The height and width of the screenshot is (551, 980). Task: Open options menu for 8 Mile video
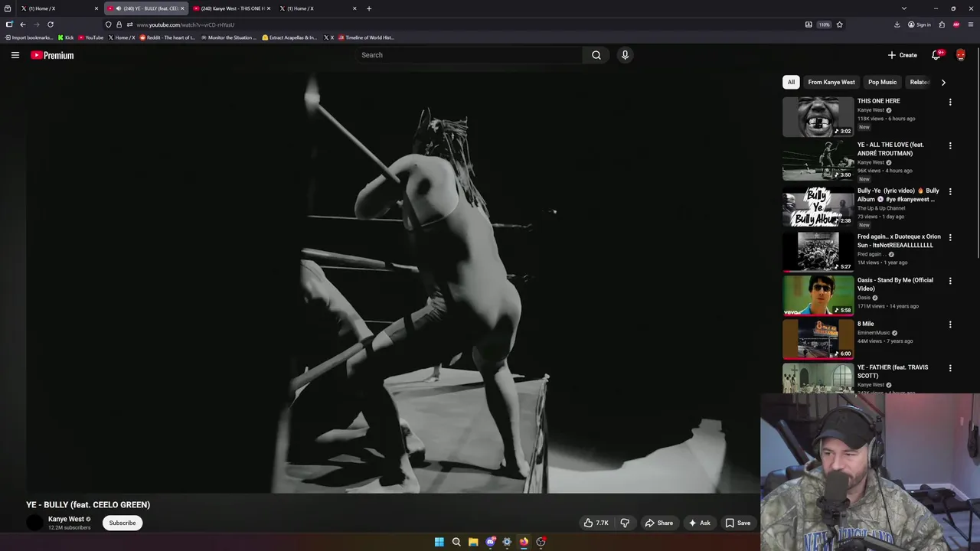[950, 324]
